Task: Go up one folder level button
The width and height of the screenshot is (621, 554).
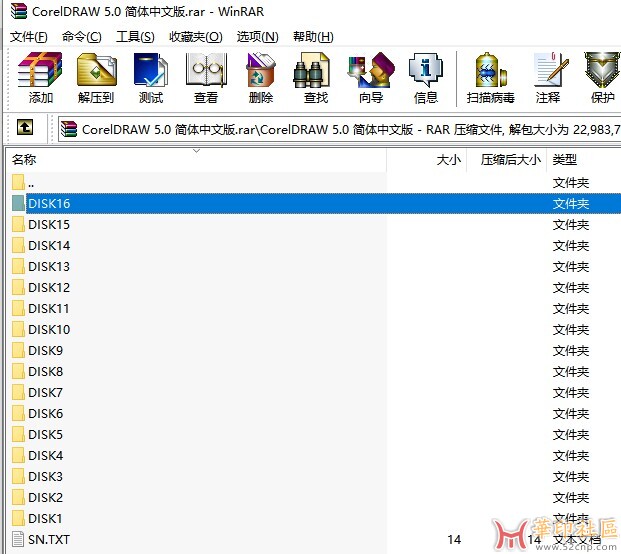Action: pos(25,128)
